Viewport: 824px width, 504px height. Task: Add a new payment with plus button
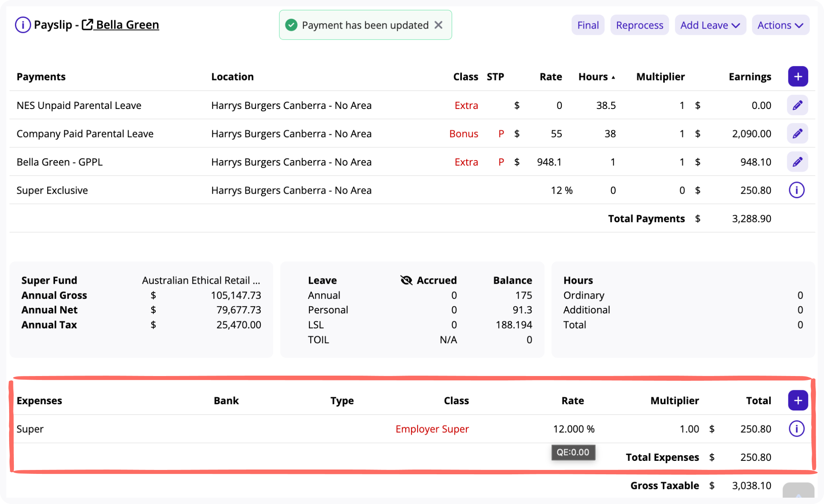point(798,76)
